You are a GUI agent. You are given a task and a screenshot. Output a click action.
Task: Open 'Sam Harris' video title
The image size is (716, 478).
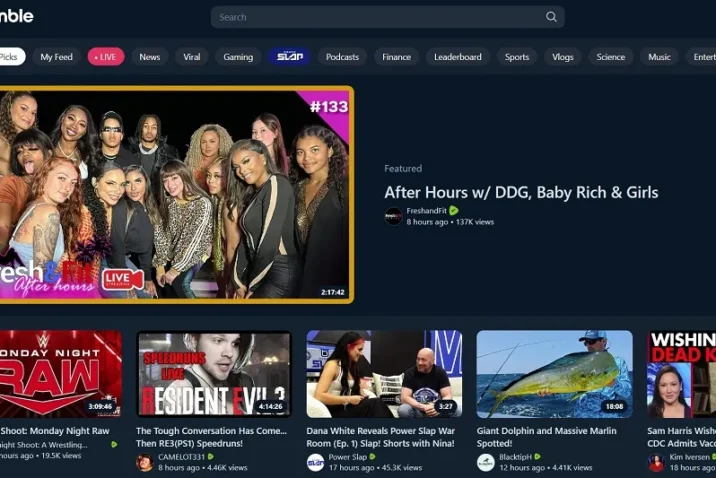coord(681,437)
